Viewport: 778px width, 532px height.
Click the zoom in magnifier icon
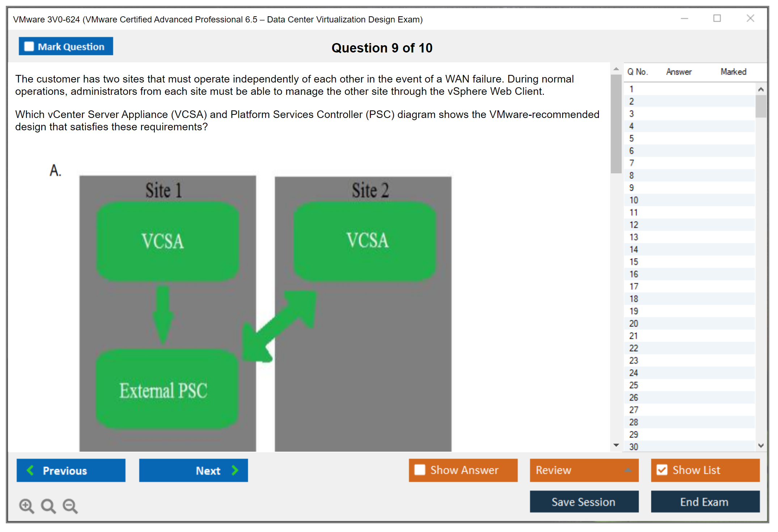click(26, 506)
